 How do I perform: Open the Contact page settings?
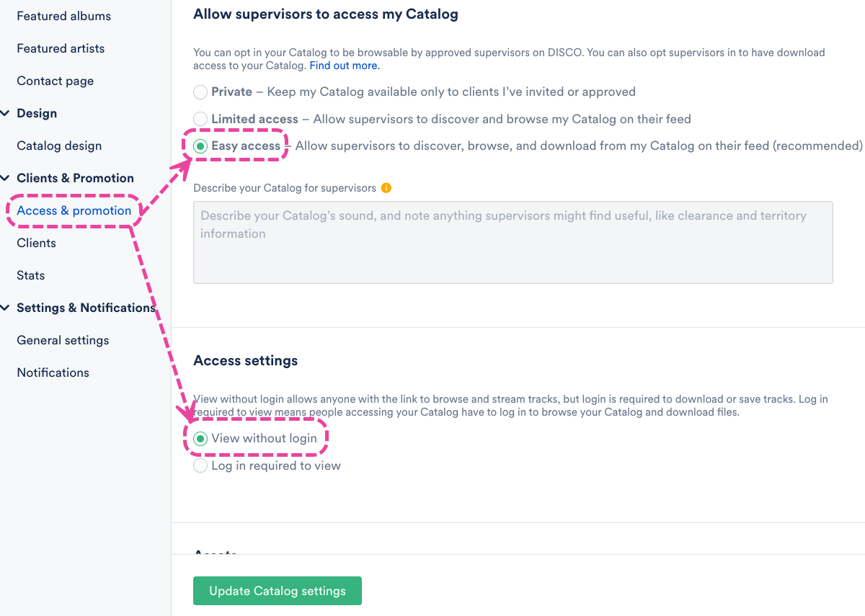click(x=55, y=81)
